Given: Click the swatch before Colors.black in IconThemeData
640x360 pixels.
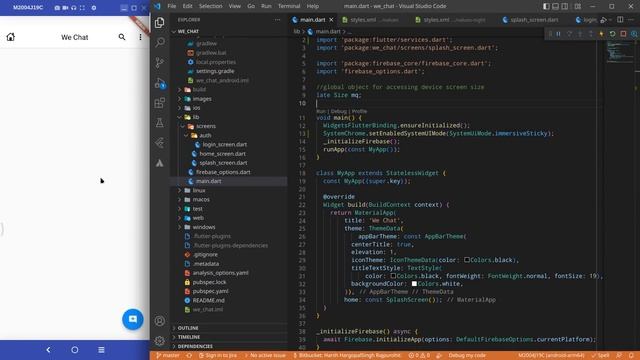Looking at the screenshot, I should pos(467,260).
